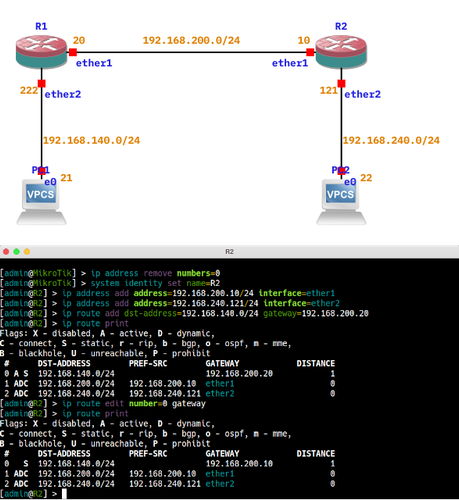Click the yellow button in R2 title bar
Screen dimensions: 459x500
tap(27, 252)
